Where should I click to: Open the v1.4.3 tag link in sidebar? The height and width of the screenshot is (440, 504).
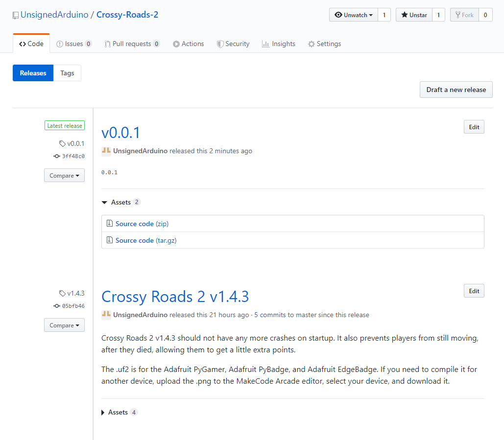(x=72, y=293)
